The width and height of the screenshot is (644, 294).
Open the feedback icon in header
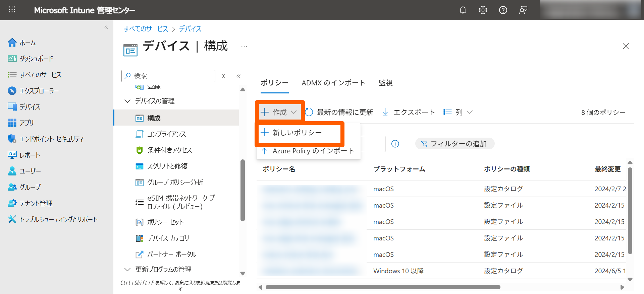523,10
